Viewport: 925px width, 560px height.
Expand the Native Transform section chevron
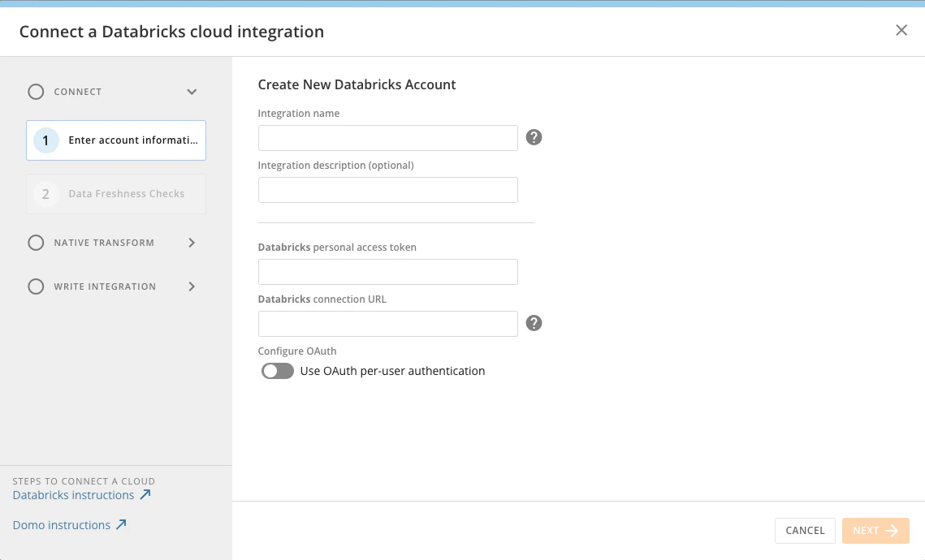(x=192, y=243)
